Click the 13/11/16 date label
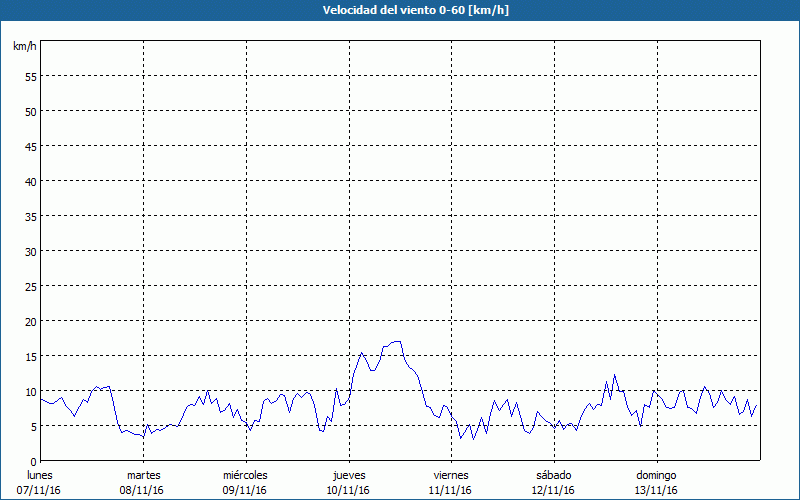Viewport: 800px width, 500px height. point(656,490)
